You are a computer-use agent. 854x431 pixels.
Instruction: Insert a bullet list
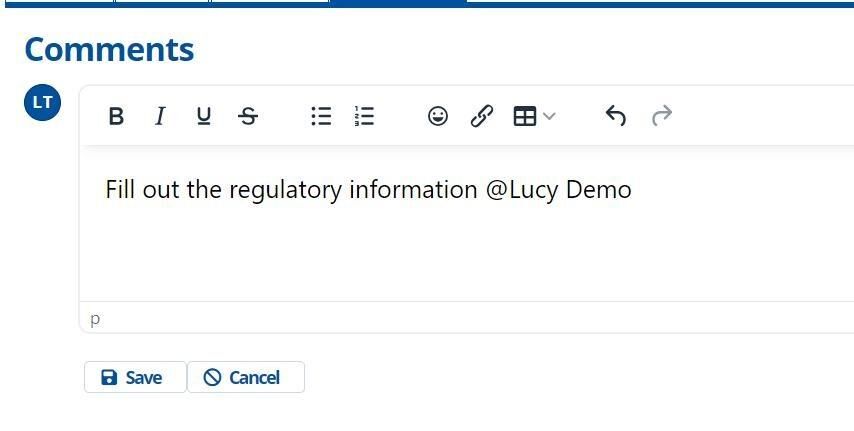[321, 116]
